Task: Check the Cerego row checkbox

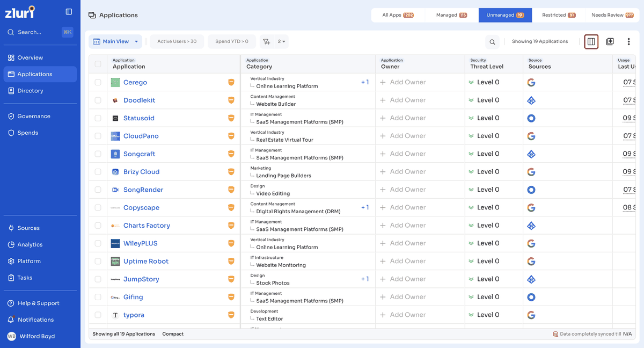Action: click(98, 82)
